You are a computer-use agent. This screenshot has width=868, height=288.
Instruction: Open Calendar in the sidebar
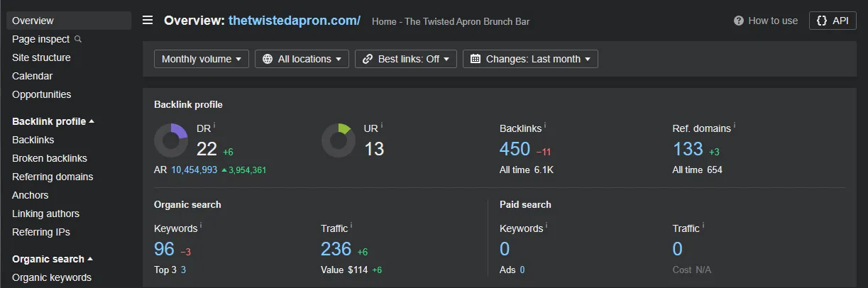click(33, 76)
